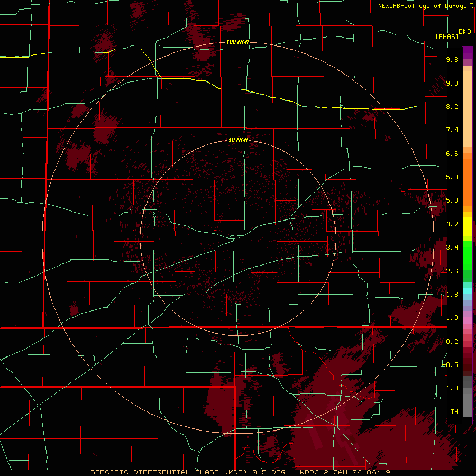Image resolution: width=476 pixels, height=476 pixels.
Task: Click the 1.0 value on the scale
Action: pyautogui.click(x=452, y=318)
